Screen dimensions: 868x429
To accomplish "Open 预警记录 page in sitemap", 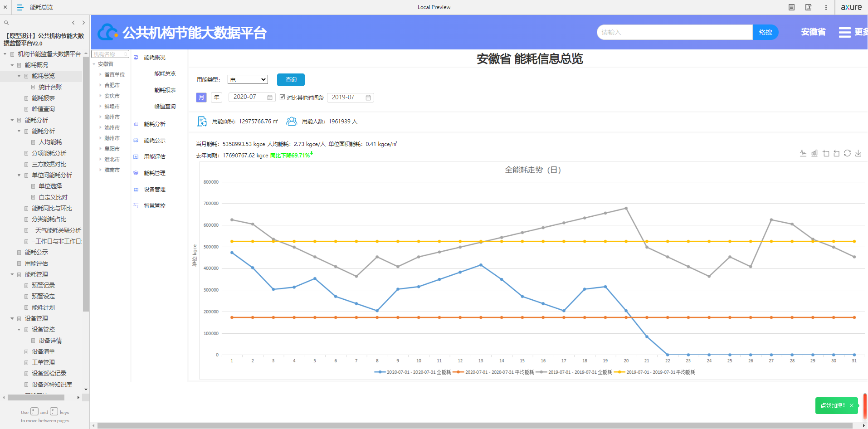I will click(44, 285).
